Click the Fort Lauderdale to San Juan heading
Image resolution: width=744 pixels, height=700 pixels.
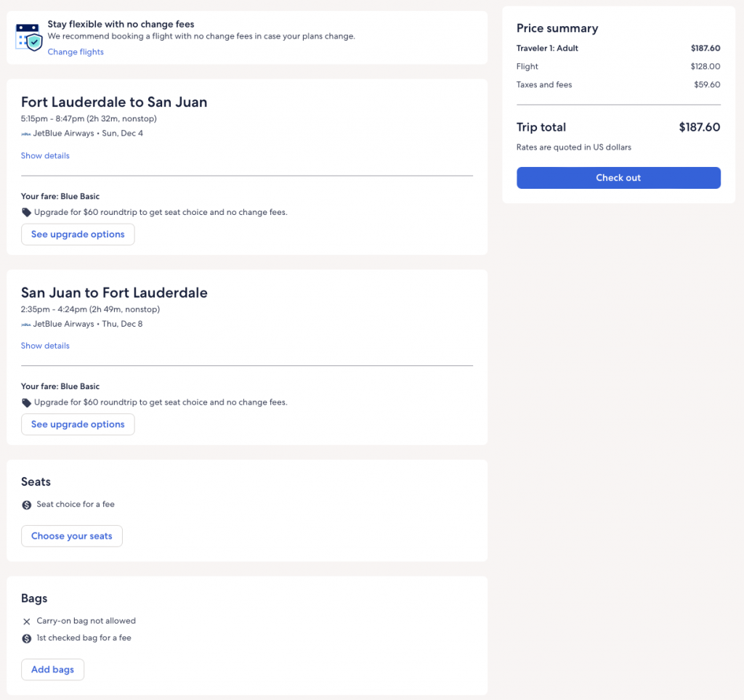[x=114, y=102]
